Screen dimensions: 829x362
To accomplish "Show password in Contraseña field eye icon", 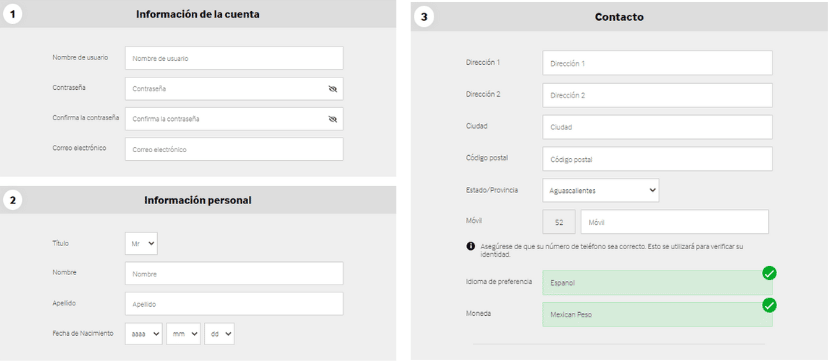I will (x=333, y=89).
